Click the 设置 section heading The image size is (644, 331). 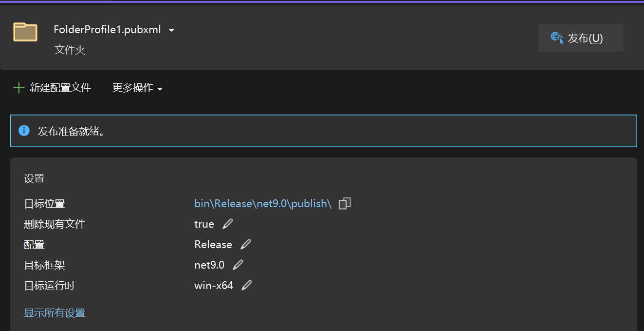pos(34,179)
